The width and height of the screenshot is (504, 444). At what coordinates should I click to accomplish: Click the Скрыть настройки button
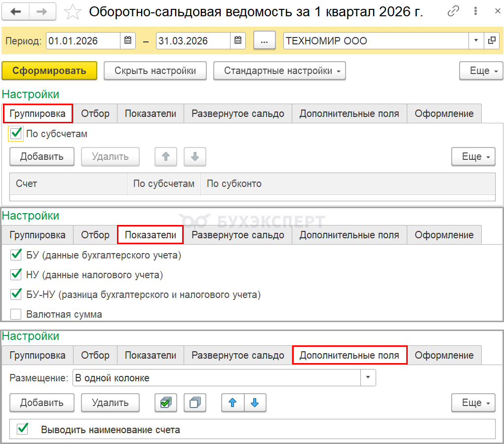click(155, 71)
